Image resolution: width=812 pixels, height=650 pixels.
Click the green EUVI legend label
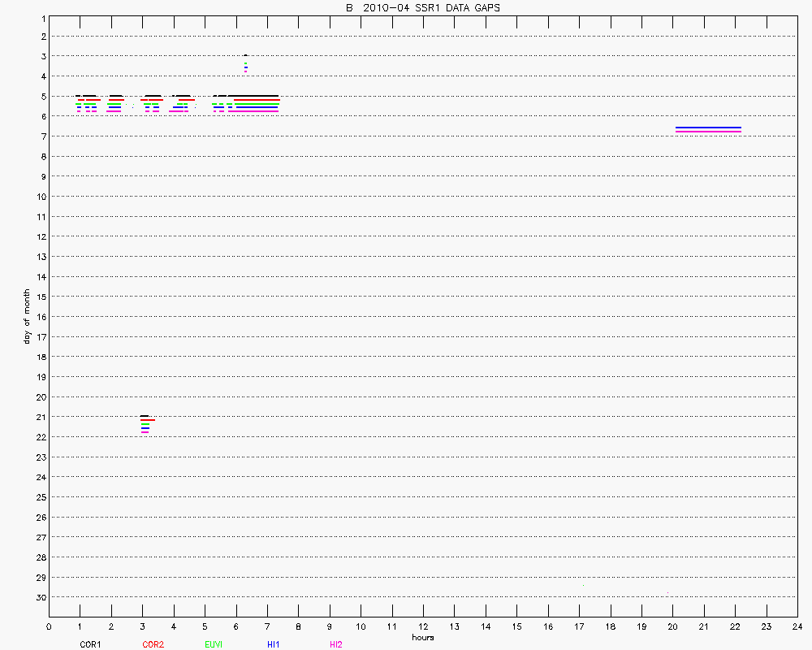(x=215, y=644)
